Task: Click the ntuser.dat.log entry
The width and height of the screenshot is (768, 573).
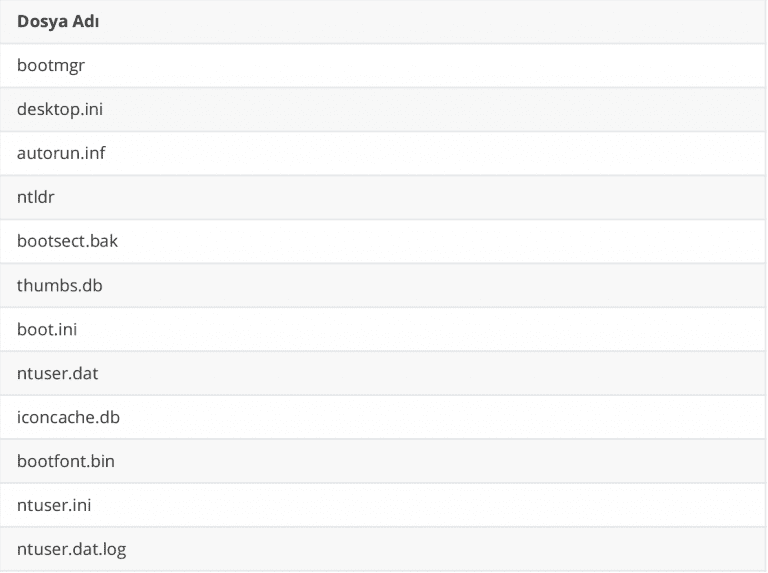Action: pos(72,549)
